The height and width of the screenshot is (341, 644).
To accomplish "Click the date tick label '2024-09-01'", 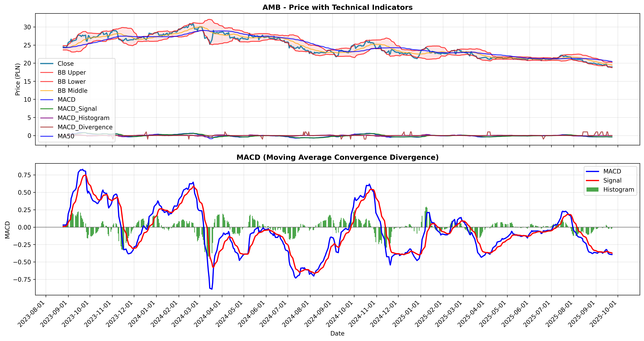I will (318, 314).
